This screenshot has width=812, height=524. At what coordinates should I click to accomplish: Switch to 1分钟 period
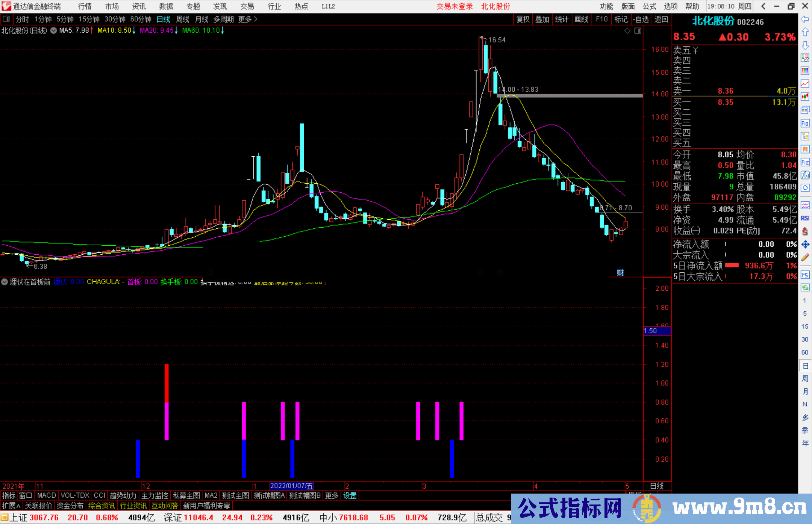43,19
